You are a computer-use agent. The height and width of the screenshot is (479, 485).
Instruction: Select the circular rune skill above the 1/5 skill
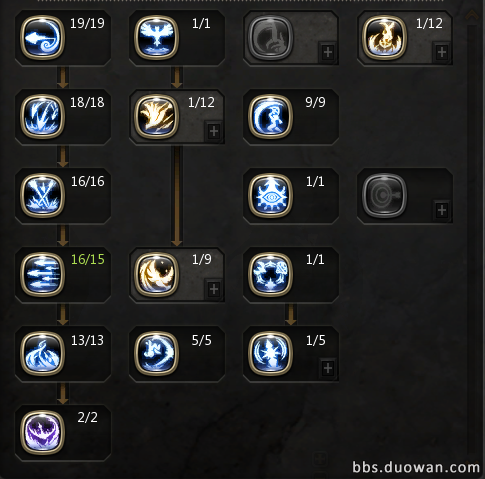click(x=270, y=274)
